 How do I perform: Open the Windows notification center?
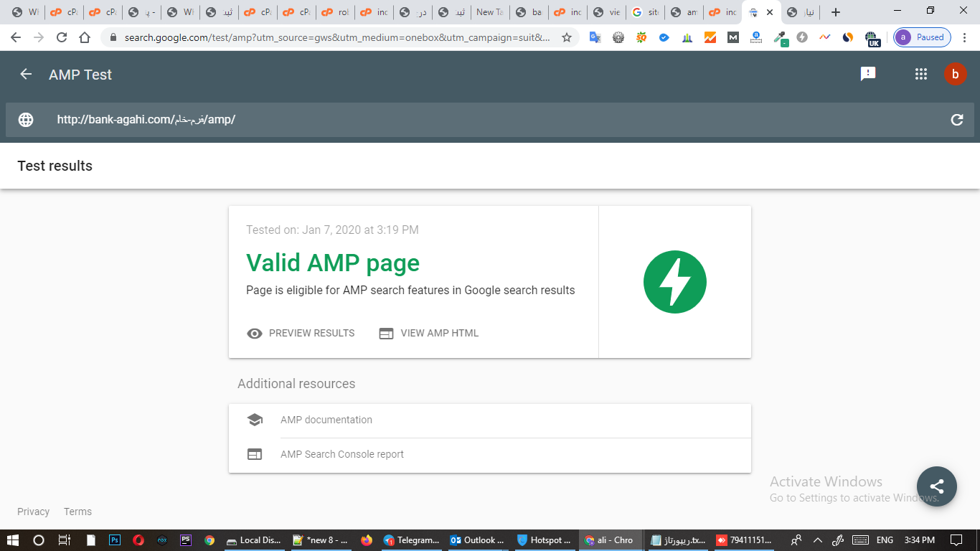point(956,540)
